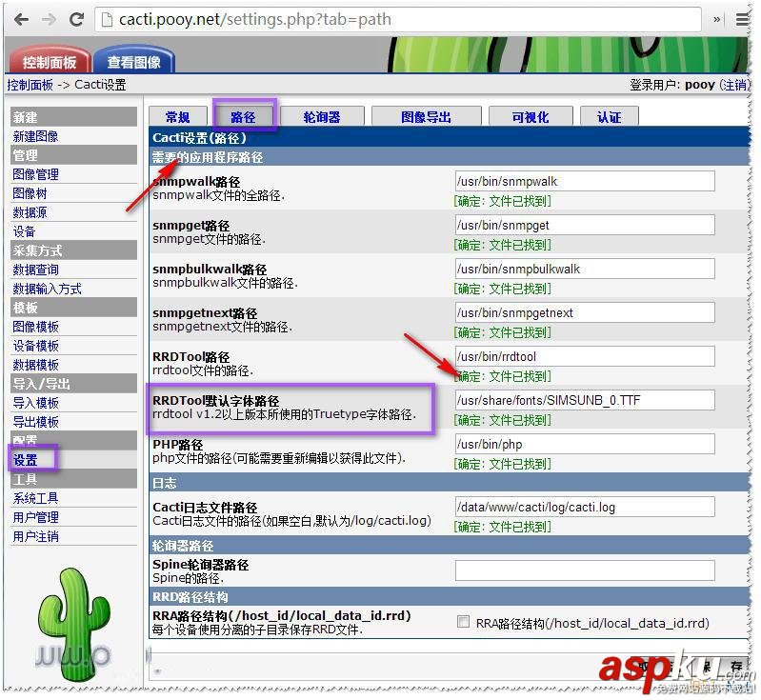Click the browser forward arrow
Viewport: 761px width, 700px height.
coord(49,19)
